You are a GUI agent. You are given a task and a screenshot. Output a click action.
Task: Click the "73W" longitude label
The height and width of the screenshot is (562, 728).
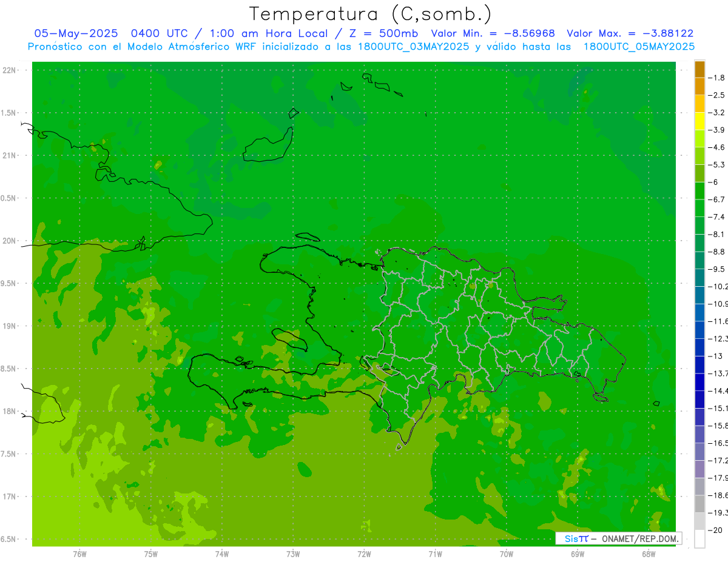point(293,554)
